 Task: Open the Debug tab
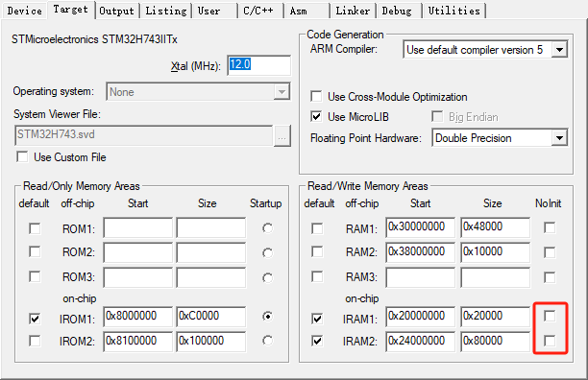[x=399, y=11]
